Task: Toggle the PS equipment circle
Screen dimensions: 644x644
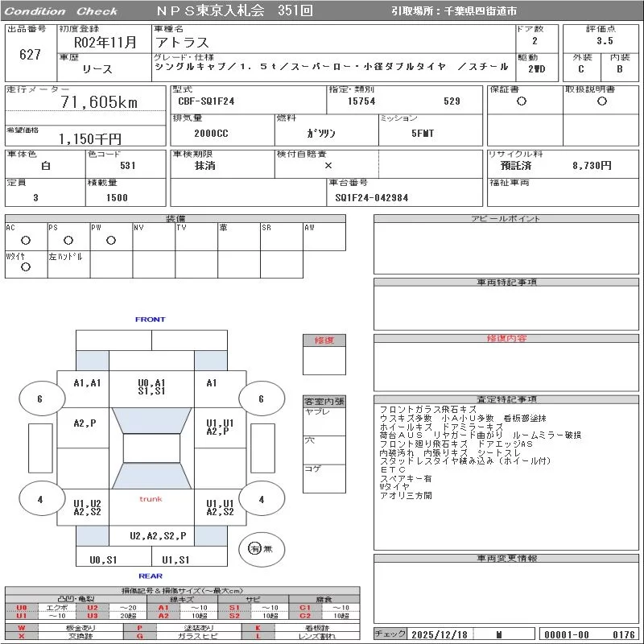Action: click(68, 241)
